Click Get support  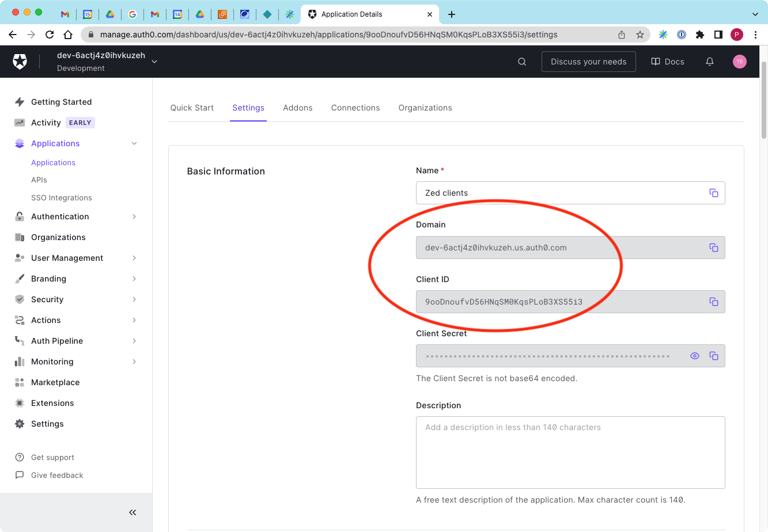(x=52, y=458)
